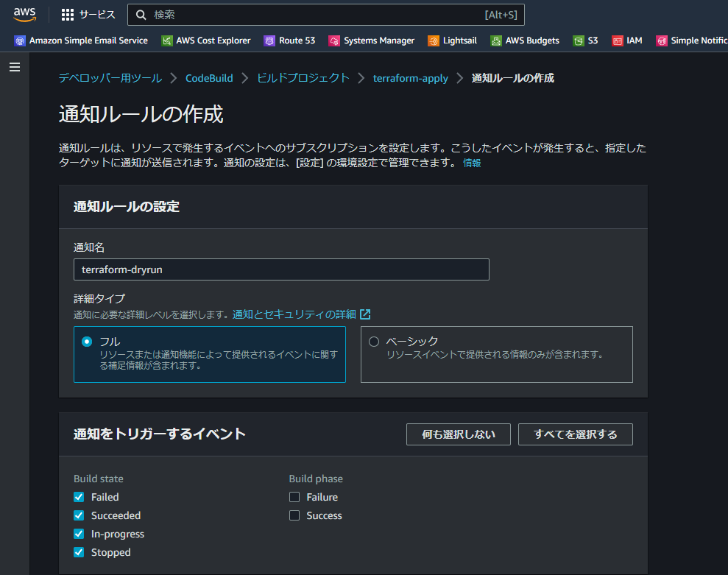Go to CodeBuild breadcrumb
The image size is (728, 575).
(x=209, y=78)
